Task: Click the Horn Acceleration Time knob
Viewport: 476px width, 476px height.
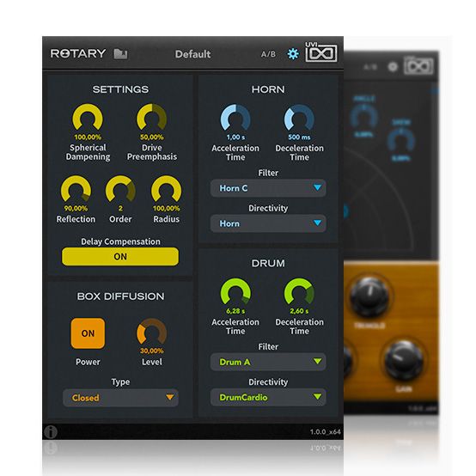Action: point(235,119)
